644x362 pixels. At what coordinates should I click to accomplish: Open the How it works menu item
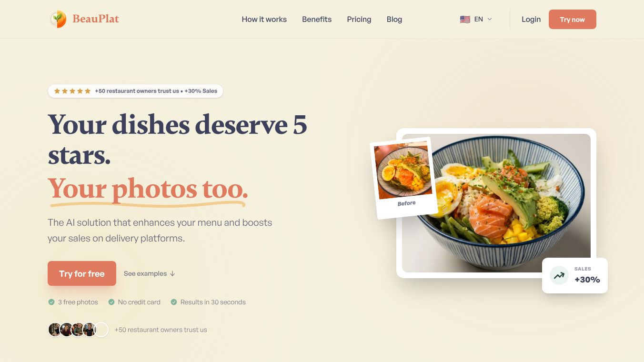coord(264,20)
